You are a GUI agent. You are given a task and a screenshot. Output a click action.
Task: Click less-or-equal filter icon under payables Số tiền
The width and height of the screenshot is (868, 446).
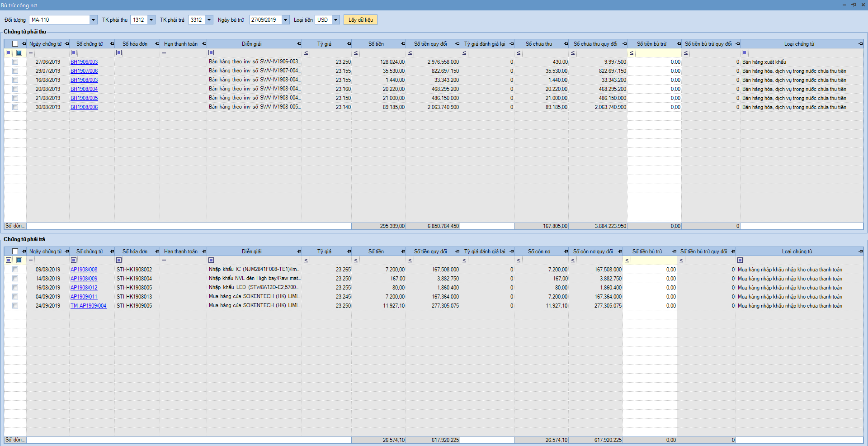(356, 260)
